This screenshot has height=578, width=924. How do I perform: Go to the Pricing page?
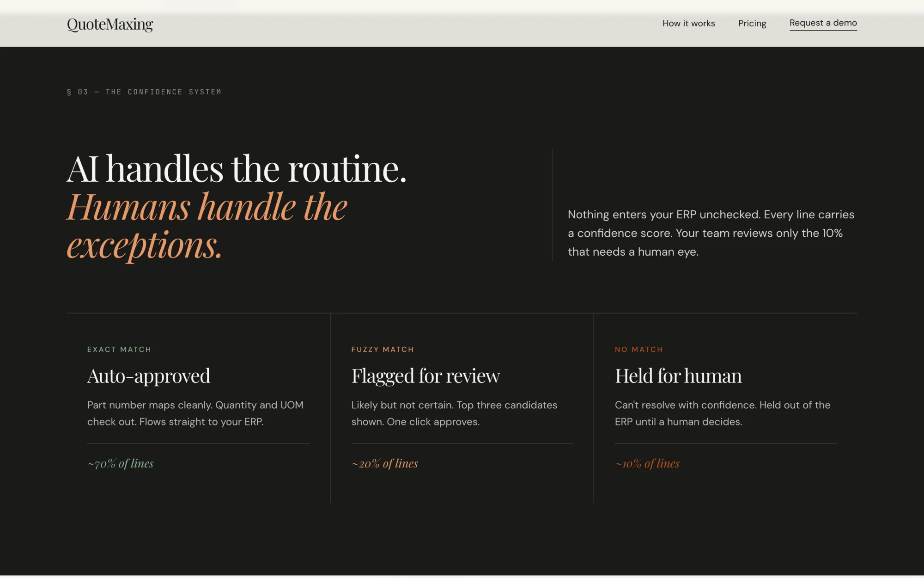752,23
